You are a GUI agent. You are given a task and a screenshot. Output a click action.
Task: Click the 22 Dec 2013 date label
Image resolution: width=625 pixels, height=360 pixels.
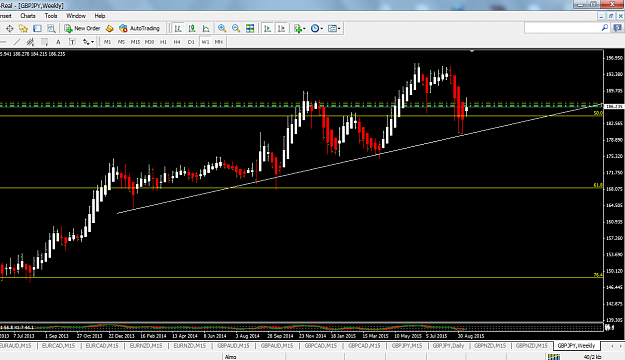point(121,336)
